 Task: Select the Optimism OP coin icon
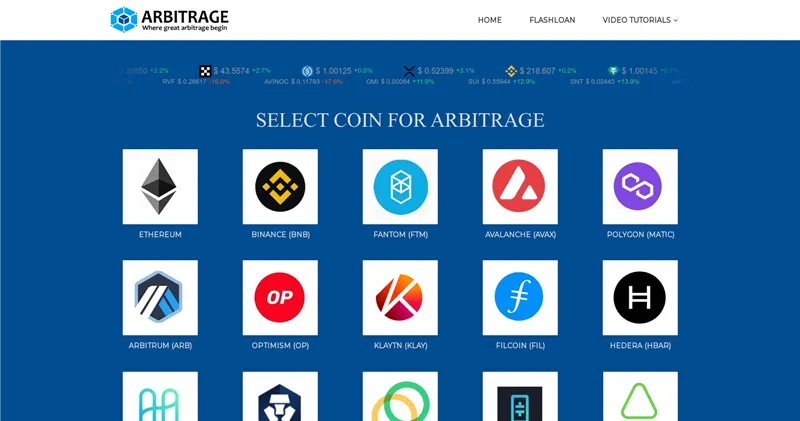[280, 298]
